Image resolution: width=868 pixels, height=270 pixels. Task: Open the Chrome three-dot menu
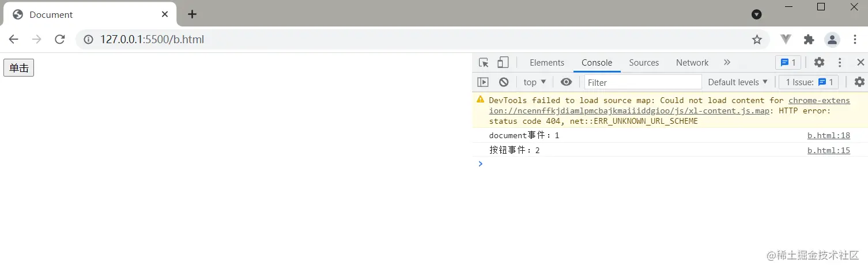coord(855,39)
